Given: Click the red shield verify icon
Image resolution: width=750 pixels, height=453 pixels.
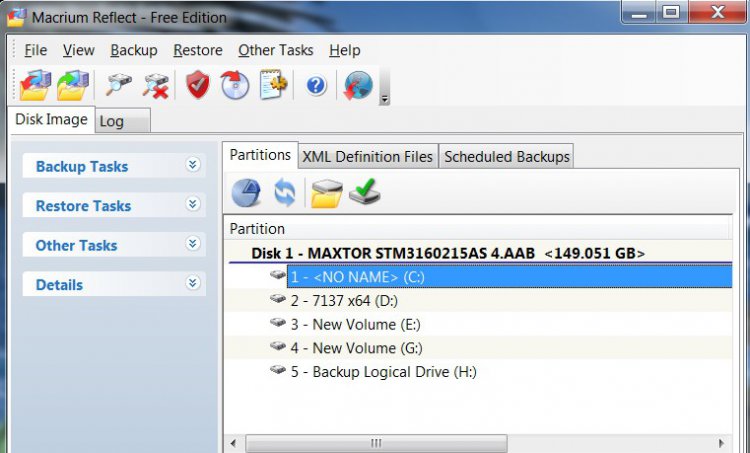Looking at the screenshot, I should (198, 85).
